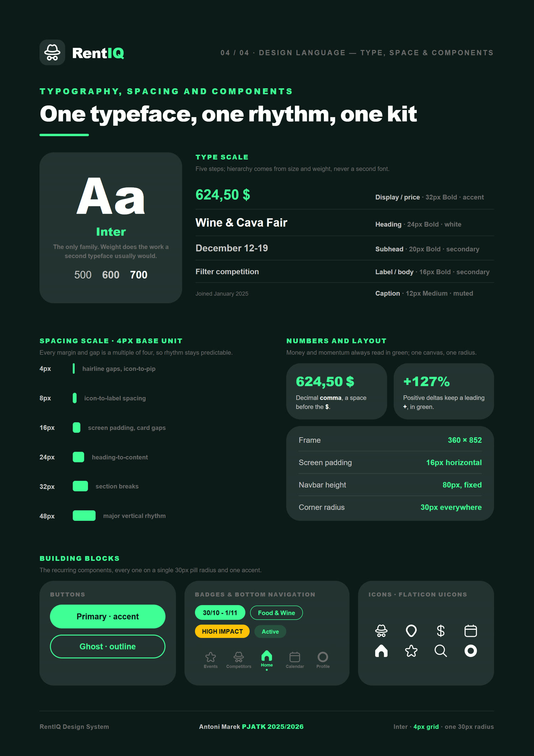Click the BUILDING BLOCKS section heading
Image resolution: width=534 pixels, height=756 pixels.
click(80, 558)
